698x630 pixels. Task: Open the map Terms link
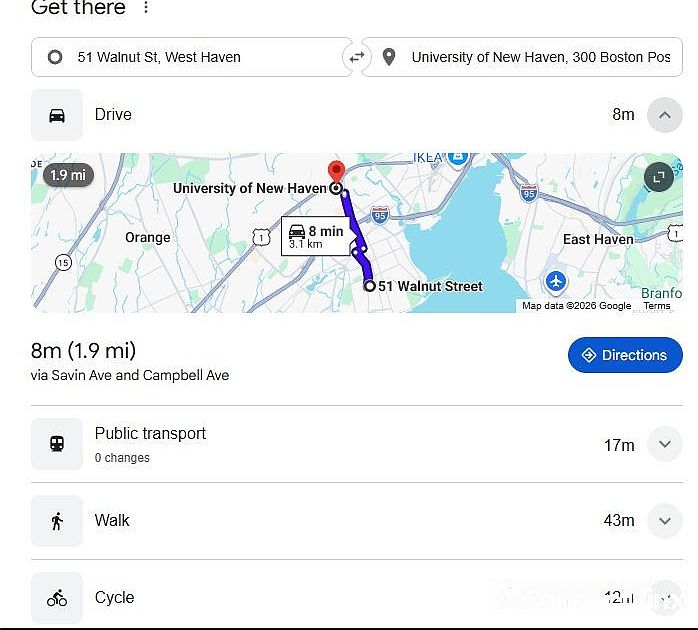pos(657,306)
